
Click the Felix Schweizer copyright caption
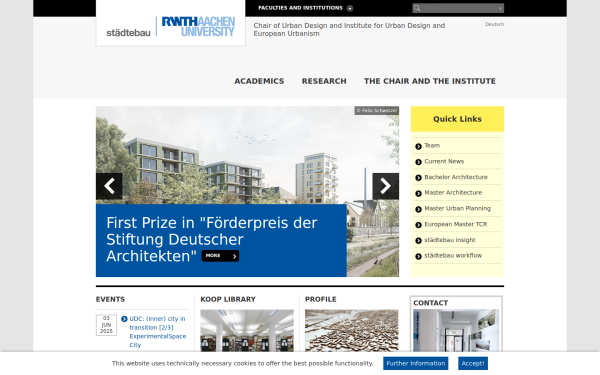377,110
